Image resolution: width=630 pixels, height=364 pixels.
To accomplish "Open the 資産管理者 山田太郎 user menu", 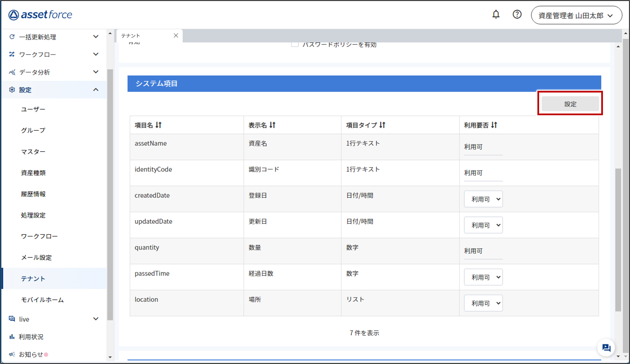I will 576,15.
